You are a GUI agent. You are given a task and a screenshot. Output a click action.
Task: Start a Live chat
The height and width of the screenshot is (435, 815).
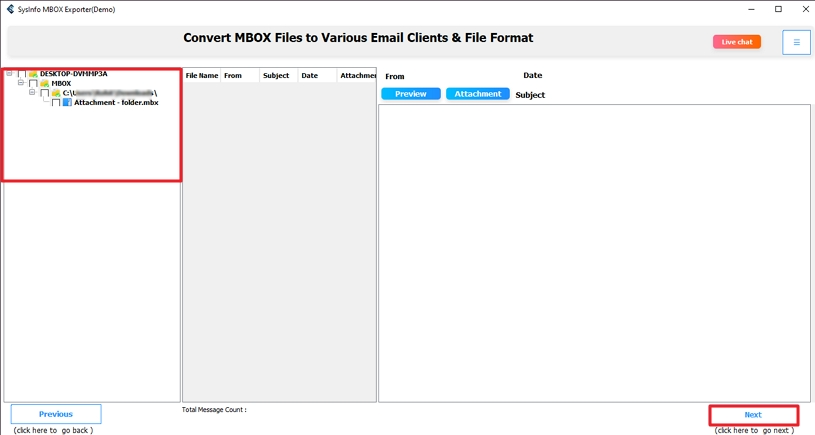coord(737,42)
